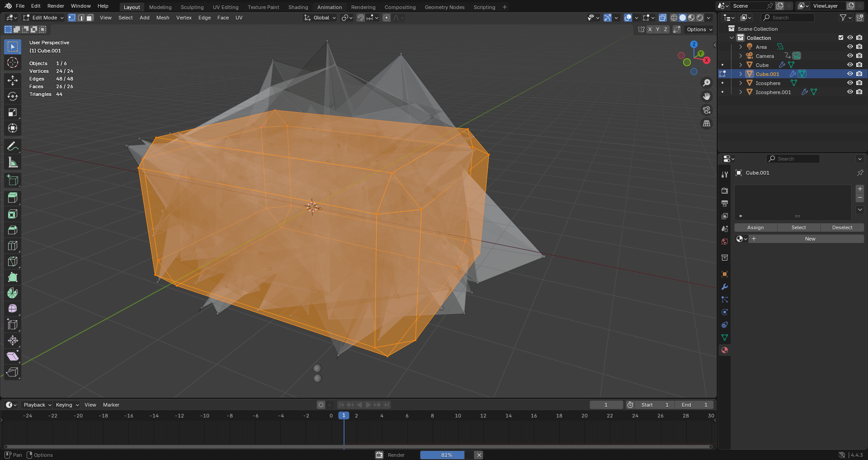Open the Global transform orientation dropdown
The image size is (868, 460).
tap(321, 18)
